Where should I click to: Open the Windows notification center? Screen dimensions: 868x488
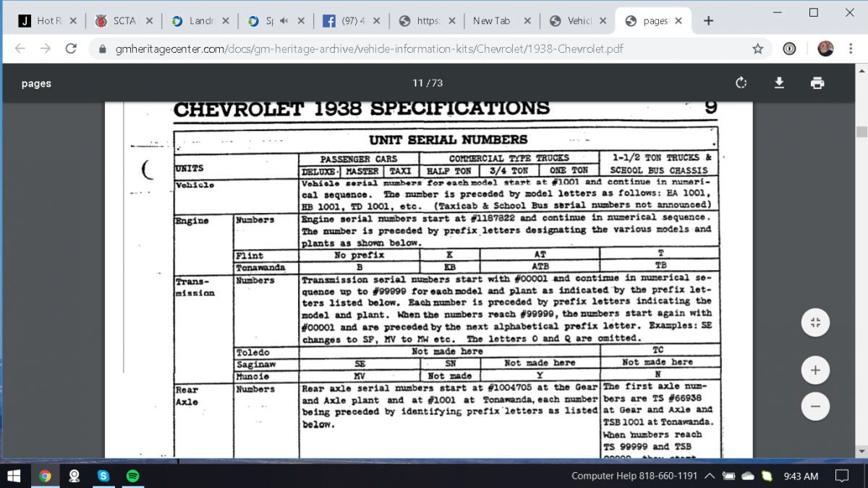[x=841, y=476]
